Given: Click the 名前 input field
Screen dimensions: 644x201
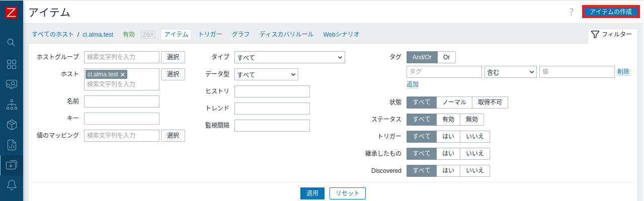Looking at the screenshot, I should point(122,102).
